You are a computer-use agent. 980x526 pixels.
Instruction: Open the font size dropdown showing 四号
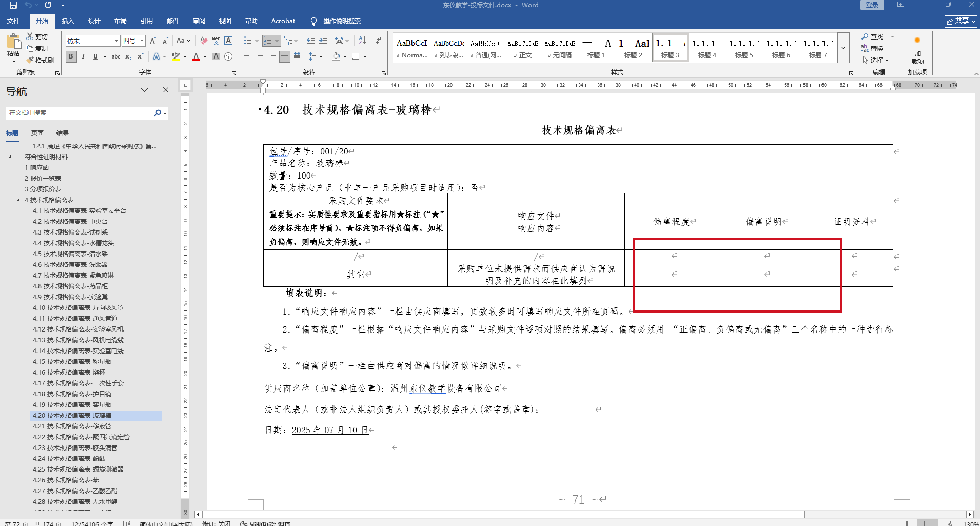tap(142, 41)
